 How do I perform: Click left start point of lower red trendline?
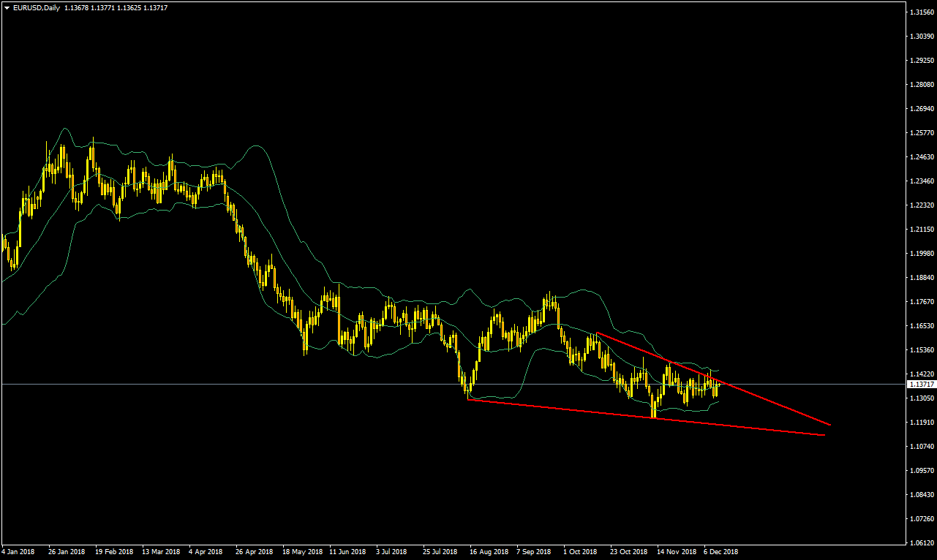tap(468, 399)
